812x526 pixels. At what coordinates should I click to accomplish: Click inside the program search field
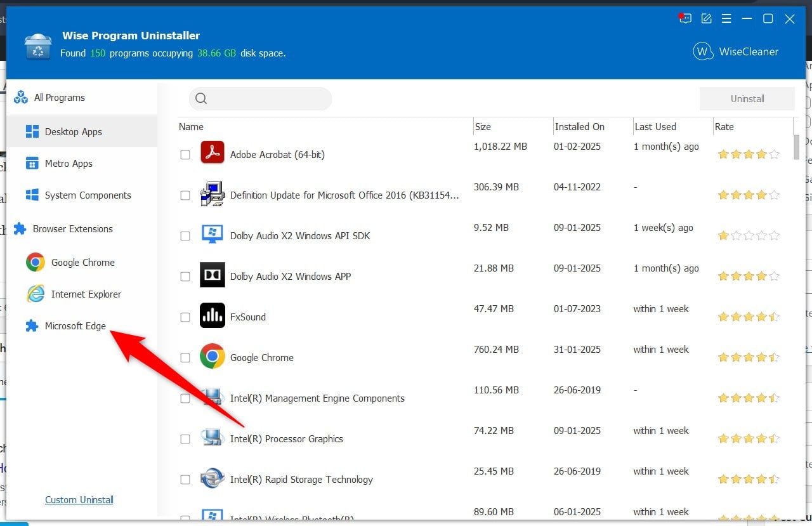(260, 98)
